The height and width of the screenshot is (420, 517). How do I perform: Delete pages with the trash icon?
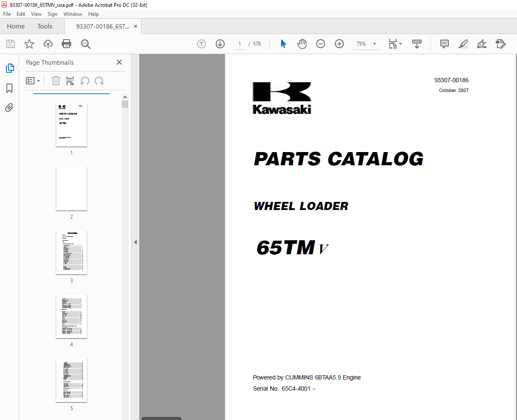(56, 81)
